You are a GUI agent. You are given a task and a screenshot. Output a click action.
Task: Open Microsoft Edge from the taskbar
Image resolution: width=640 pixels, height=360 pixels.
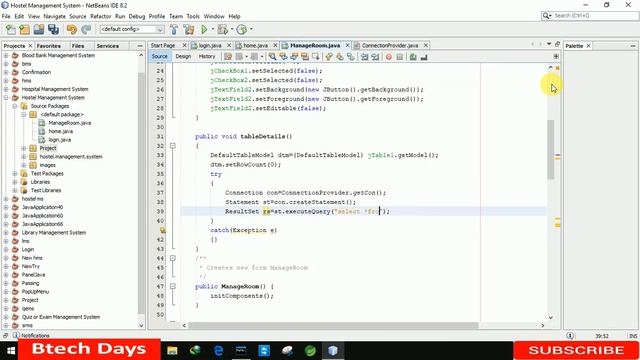218,351
